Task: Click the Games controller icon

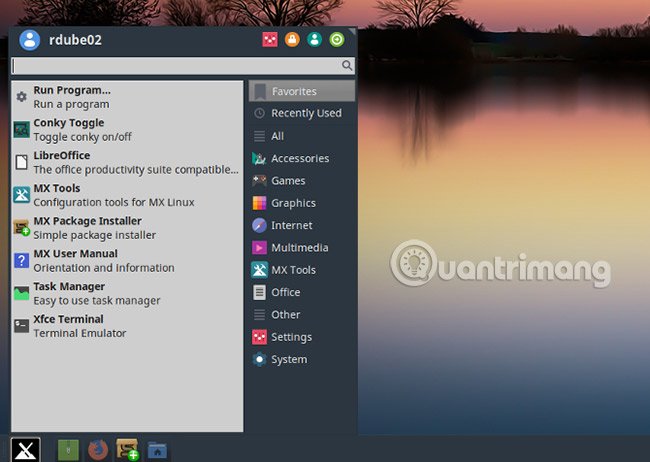Action: coord(260,181)
